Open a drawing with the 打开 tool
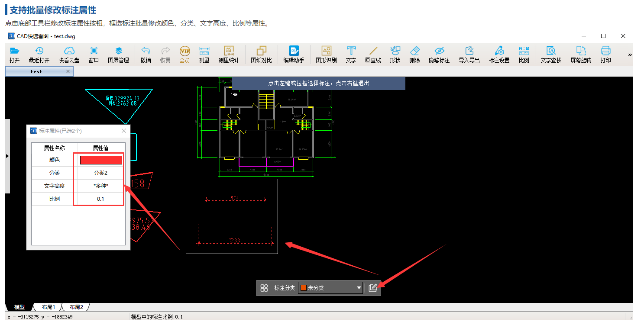This screenshot has width=644, height=325. [x=14, y=55]
